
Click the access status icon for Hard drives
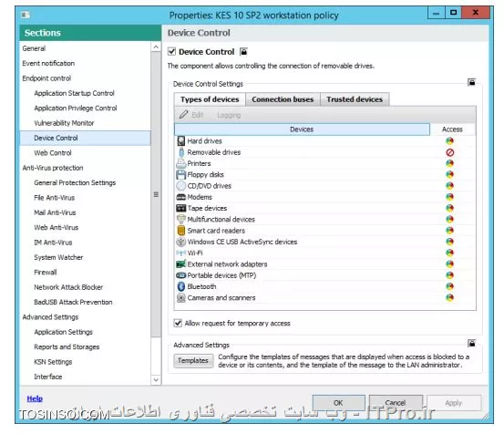pyautogui.click(x=449, y=140)
